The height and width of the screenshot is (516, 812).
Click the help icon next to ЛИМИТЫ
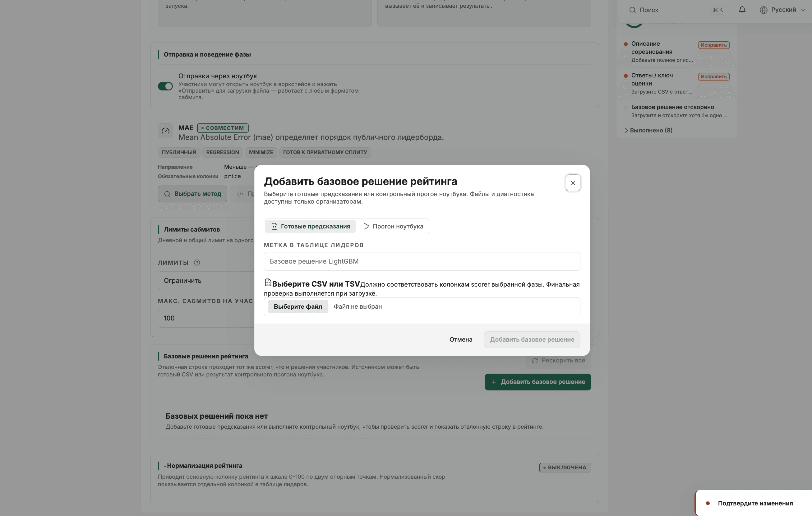click(197, 263)
